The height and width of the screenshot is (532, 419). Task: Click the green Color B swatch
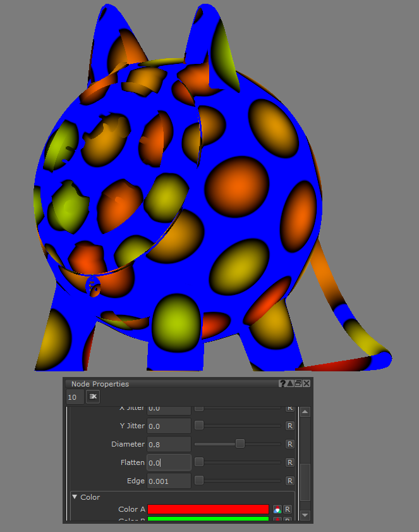pos(208,520)
